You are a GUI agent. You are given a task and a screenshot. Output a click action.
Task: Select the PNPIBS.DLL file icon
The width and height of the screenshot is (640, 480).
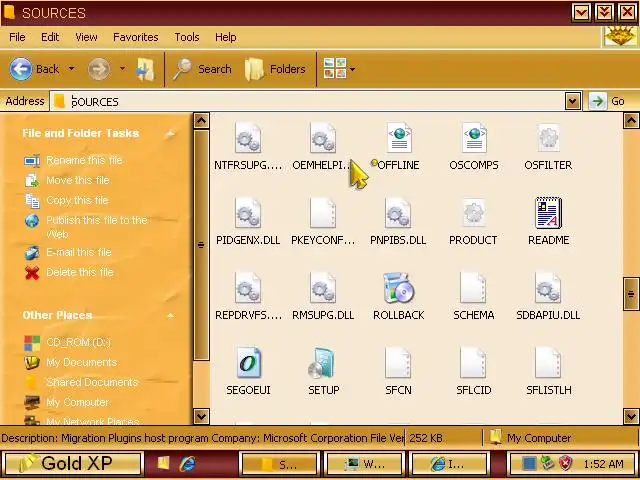tap(398, 213)
